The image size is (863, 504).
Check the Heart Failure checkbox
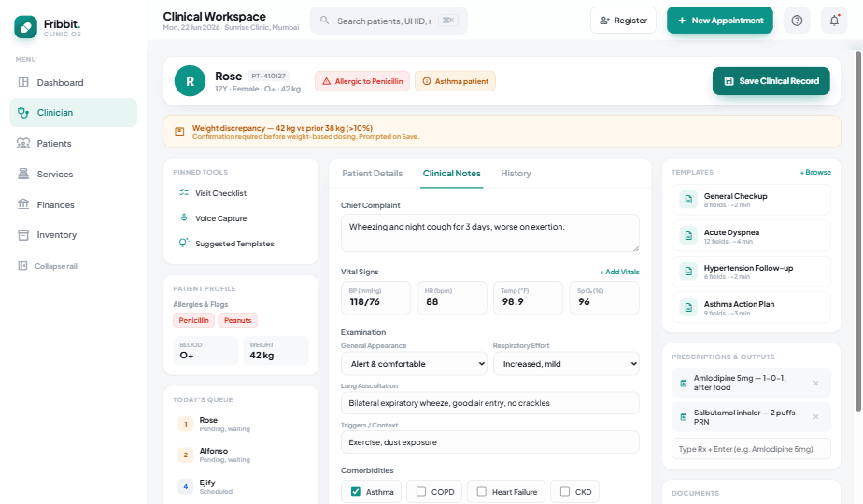(x=482, y=491)
